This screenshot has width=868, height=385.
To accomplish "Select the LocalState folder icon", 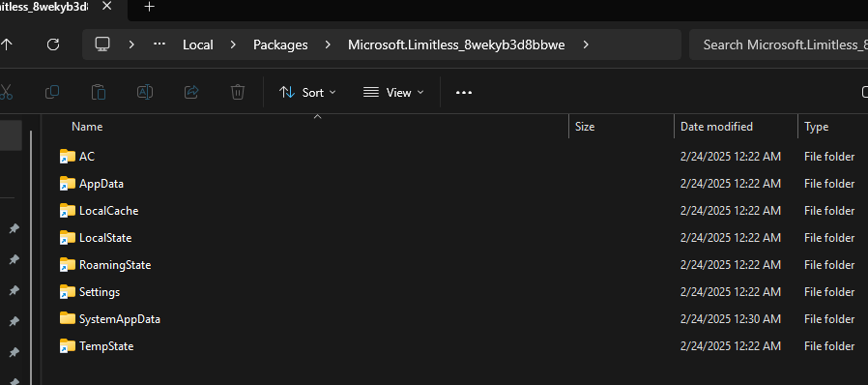I will 67,238.
